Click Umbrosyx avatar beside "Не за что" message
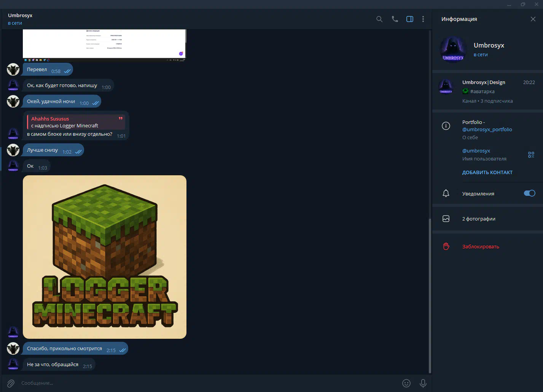 coord(13,364)
